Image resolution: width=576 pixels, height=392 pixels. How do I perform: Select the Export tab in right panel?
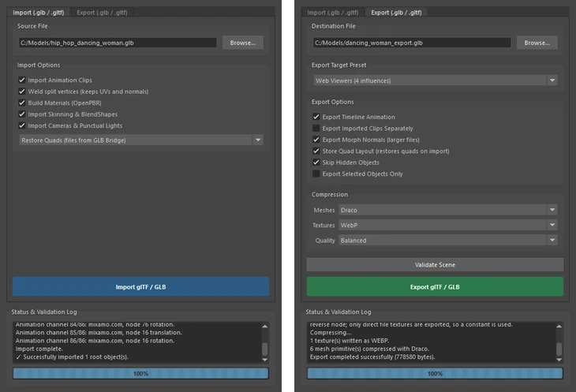396,13
